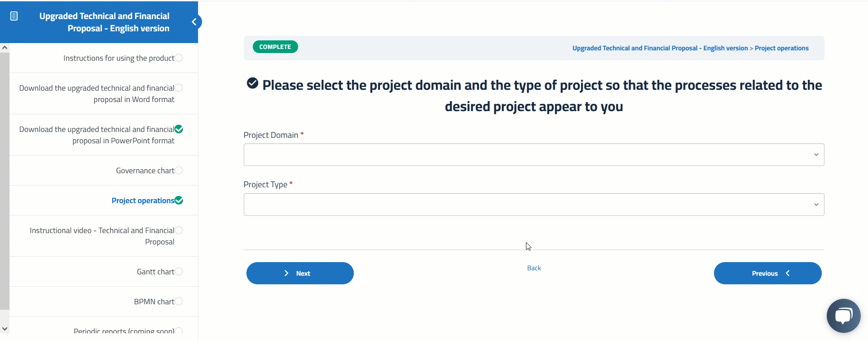Viewport: 868px width, 341px height.
Task: Click the sidebar vertical scrollbar track
Action: (x=5, y=181)
